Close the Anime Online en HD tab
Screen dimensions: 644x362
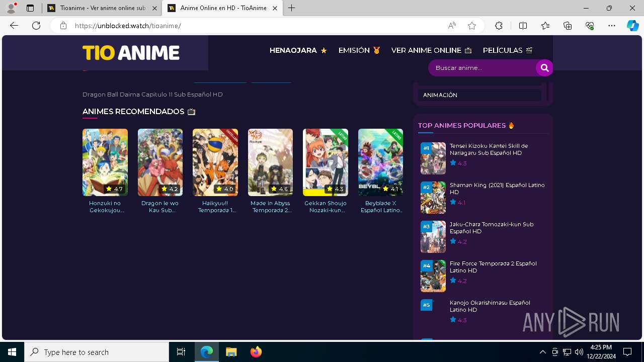click(275, 8)
